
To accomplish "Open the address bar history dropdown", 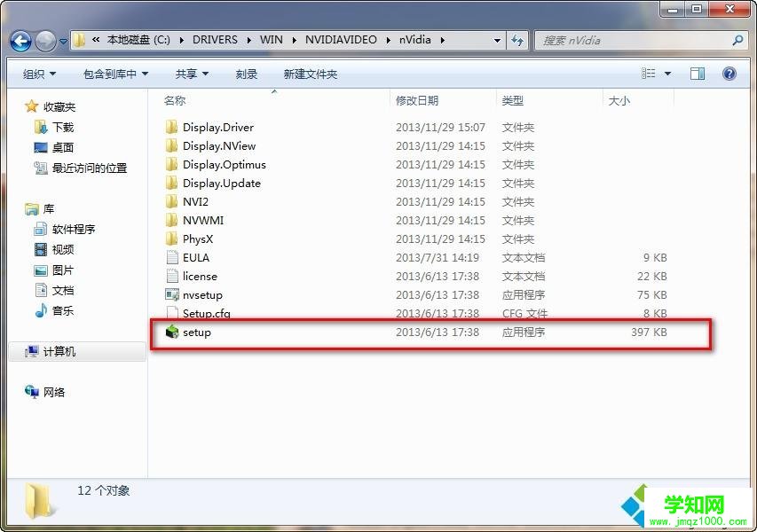I will [497, 40].
